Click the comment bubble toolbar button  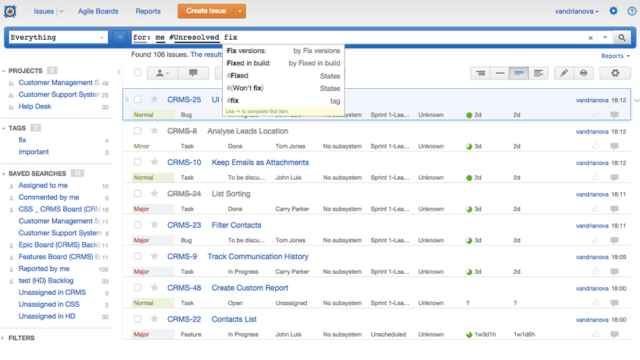(x=193, y=73)
